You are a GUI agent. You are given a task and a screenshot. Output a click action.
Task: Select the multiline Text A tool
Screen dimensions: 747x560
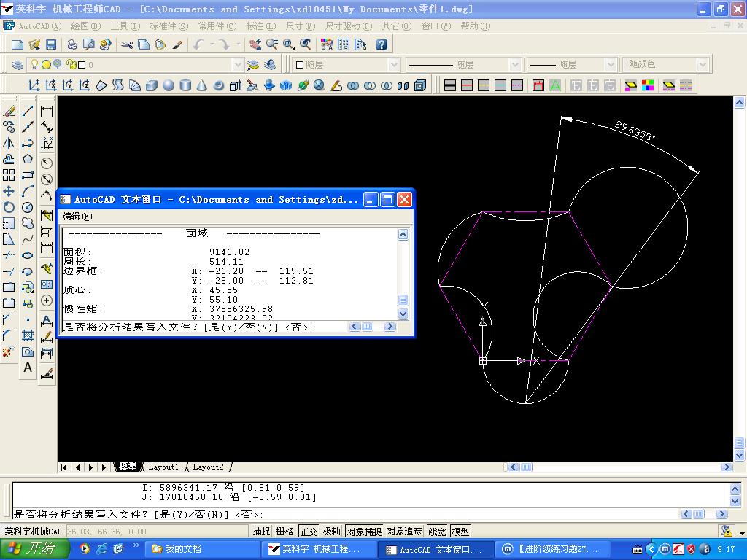click(x=28, y=367)
